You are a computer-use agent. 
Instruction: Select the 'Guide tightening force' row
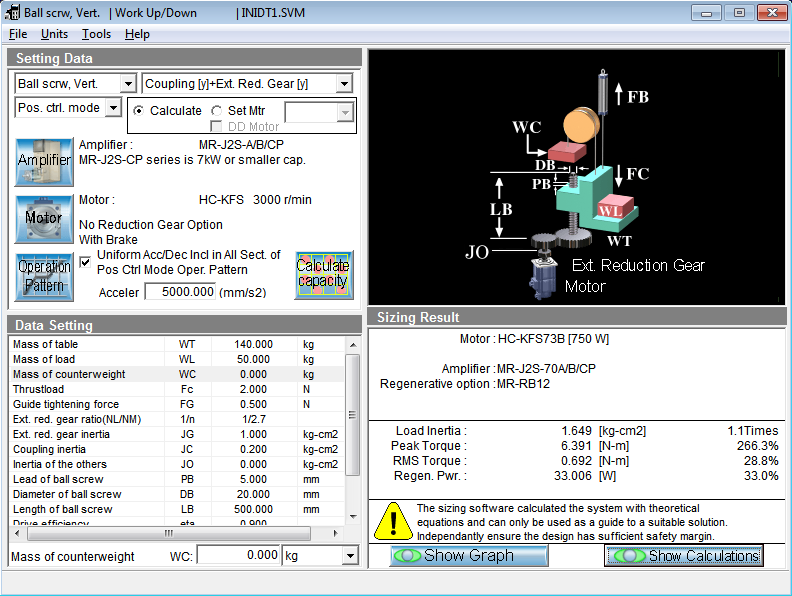[x=177, y=404]
